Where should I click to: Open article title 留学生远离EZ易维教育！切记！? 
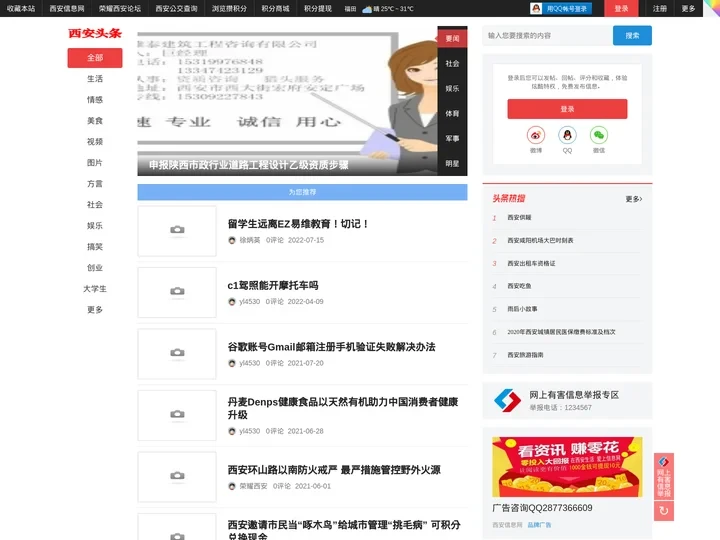pos(298,224)
